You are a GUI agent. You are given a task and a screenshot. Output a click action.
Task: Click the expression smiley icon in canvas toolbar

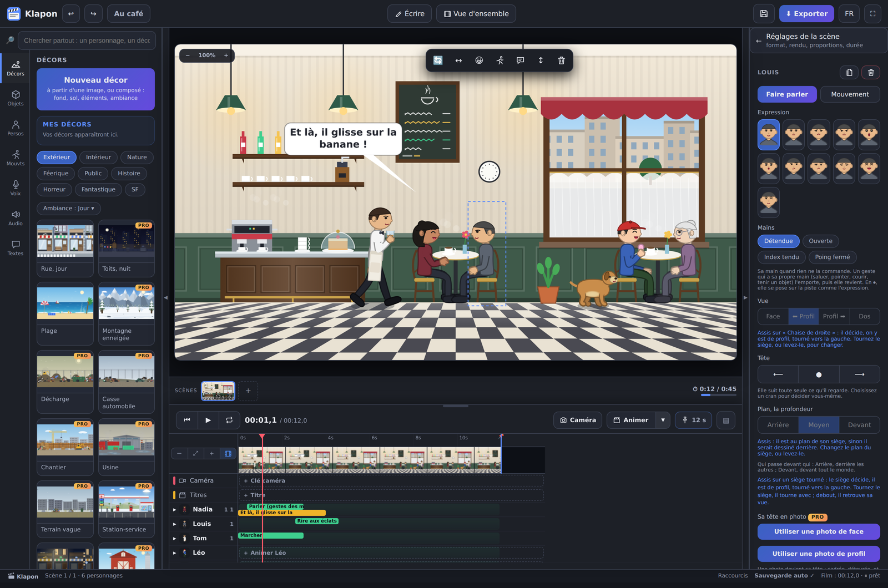tap(479, 60)
